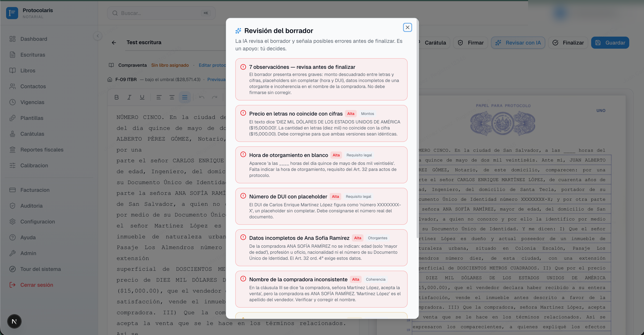
Task: Collapse the sidebar with the chevron button
Action: coord(98,36)
